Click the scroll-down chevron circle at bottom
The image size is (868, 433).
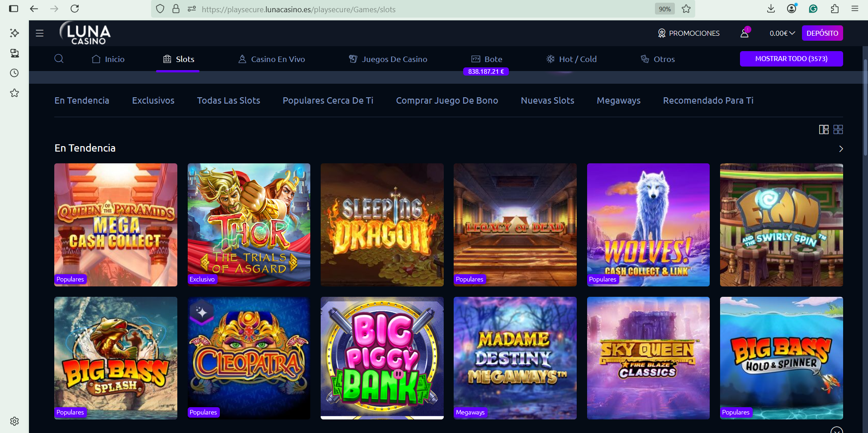837,430
